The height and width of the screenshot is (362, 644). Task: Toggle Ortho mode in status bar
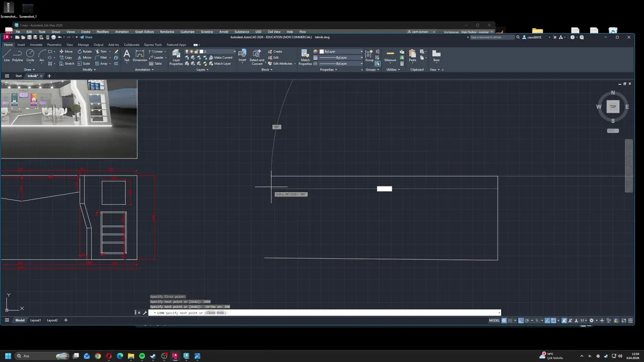[521, 320]
